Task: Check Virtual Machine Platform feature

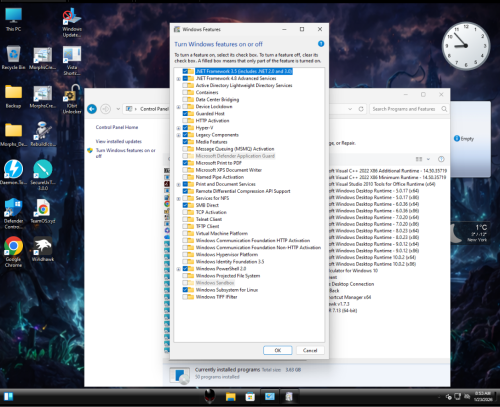Action: tap(185, 233)
